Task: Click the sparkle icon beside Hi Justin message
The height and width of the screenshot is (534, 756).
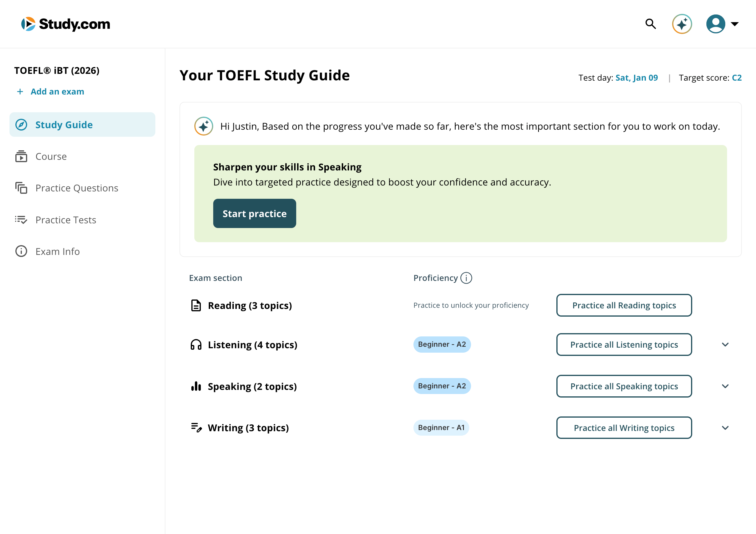Action: click(x=204, y=126)
